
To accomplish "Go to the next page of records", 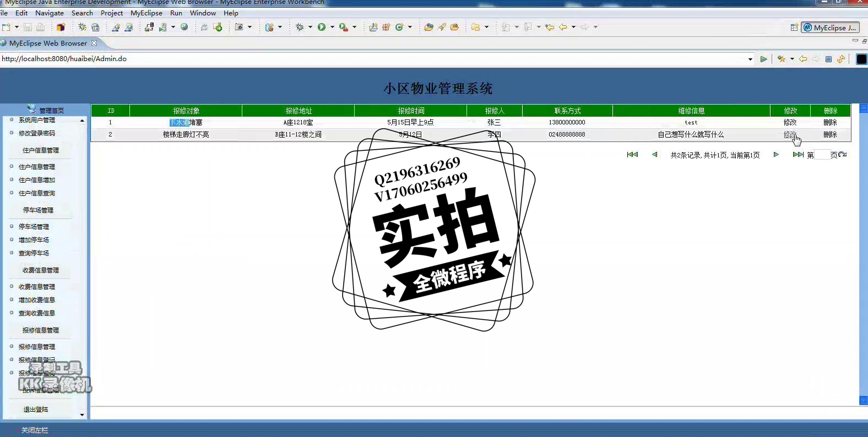I will [x=776, y=155].
